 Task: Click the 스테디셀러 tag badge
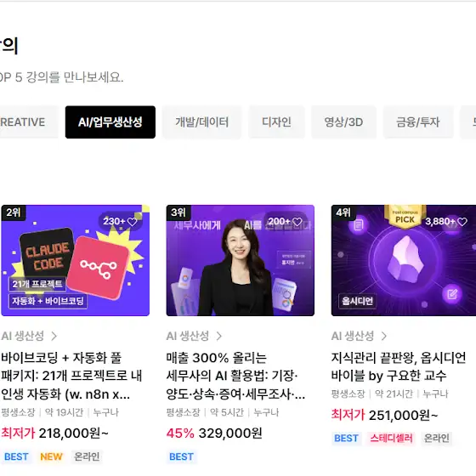[x=391, y=439]
